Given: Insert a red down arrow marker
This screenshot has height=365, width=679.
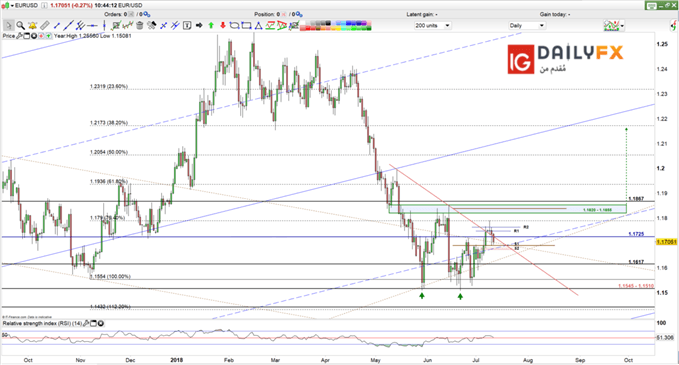Looking at the screenshot, I should [x=223, y=26].
